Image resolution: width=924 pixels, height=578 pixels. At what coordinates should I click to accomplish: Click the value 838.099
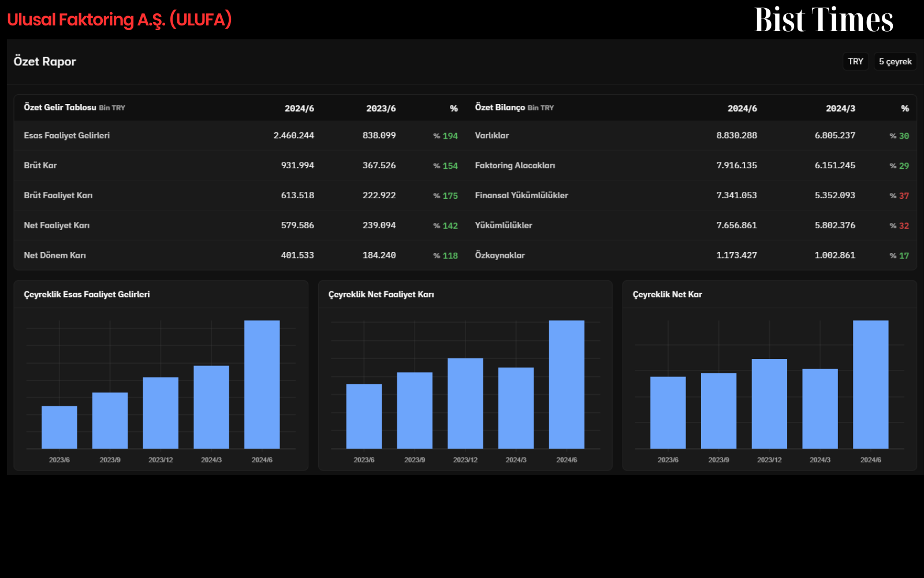[379, 135]
